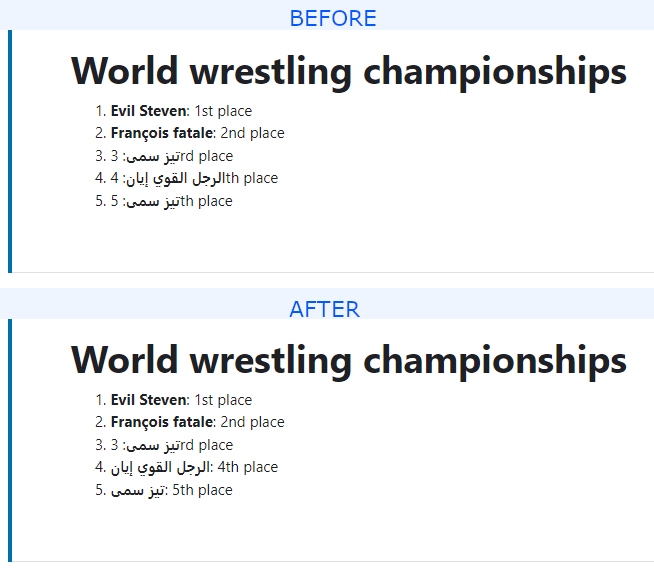Select 'Evil Steven' in the BEFORE list
The width and height of the screenshot is (654, 576).
148,111
